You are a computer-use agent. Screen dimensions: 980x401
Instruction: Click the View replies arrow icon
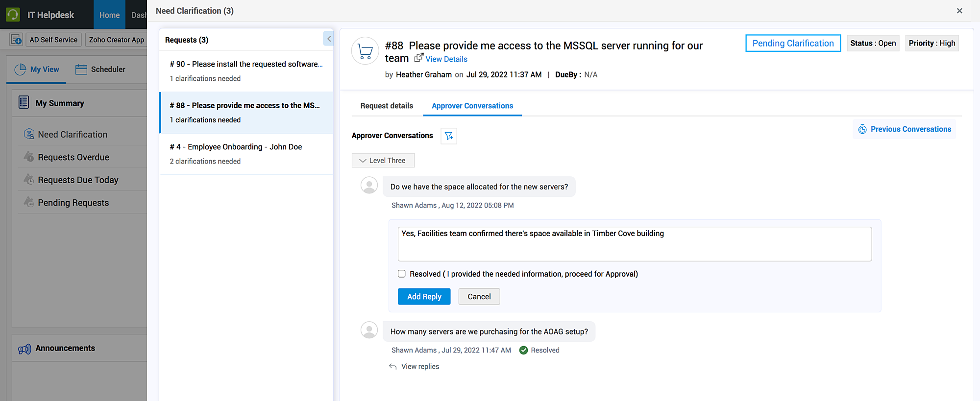(x=393, y=367)
